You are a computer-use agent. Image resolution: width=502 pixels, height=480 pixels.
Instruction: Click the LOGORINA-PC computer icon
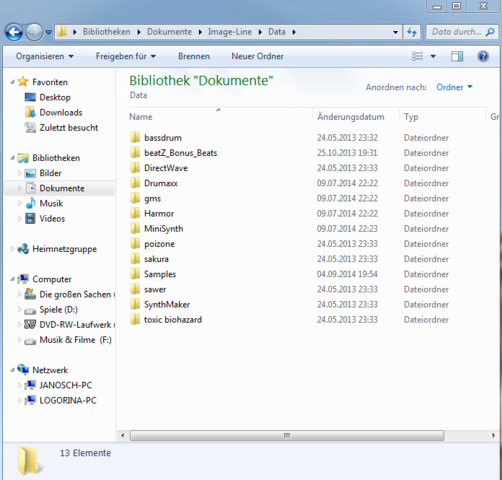30,400
